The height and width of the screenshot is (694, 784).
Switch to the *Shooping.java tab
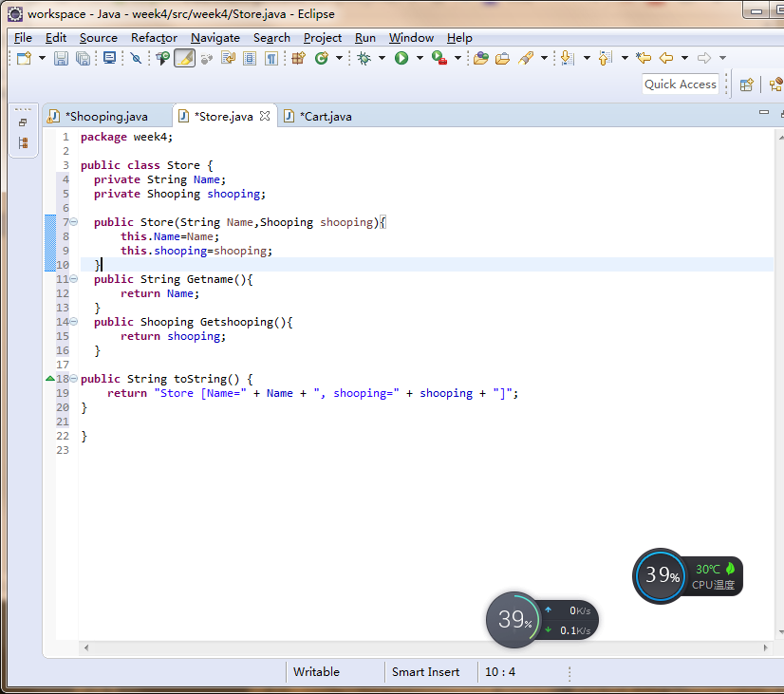[107, 117]
